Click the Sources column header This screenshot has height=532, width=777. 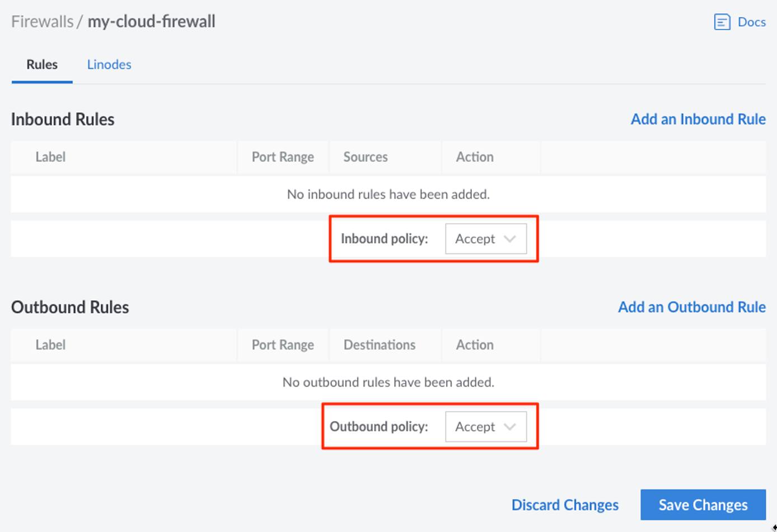click(366, 157)
